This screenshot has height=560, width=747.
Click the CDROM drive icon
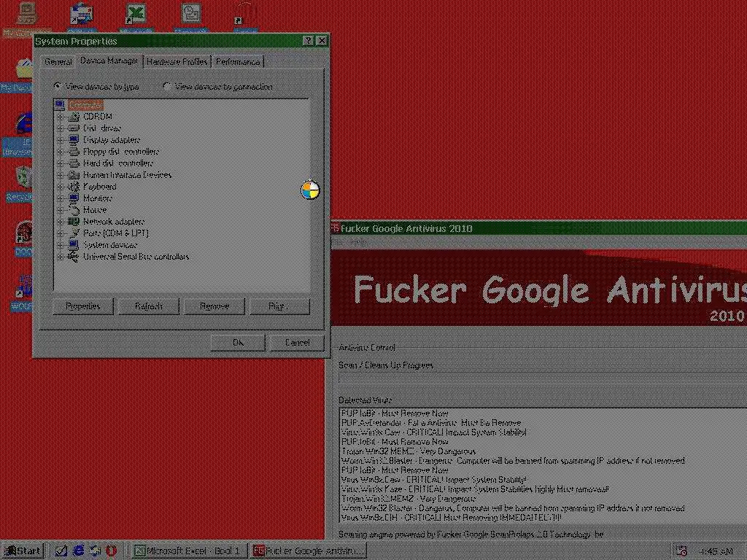tap(74, 117)
